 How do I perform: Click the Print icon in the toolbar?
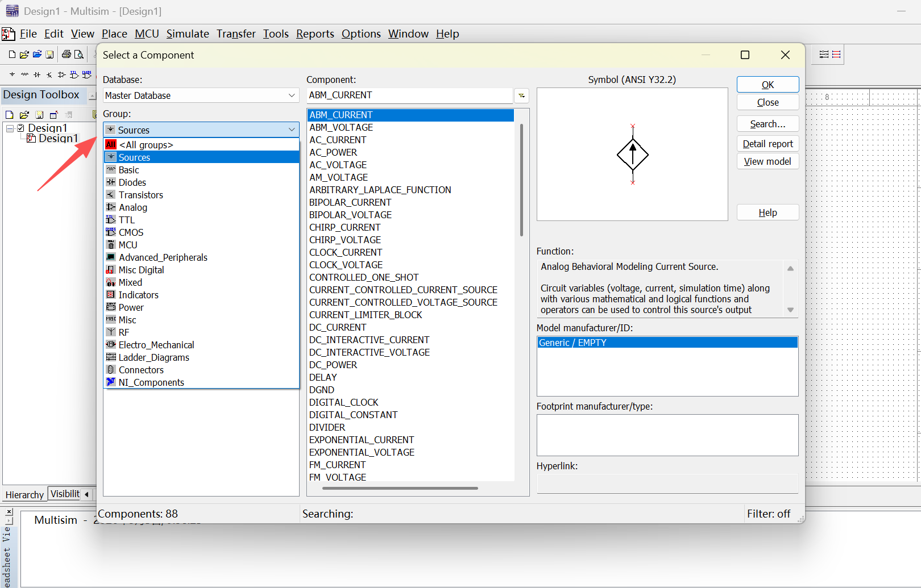pos(66,55)
